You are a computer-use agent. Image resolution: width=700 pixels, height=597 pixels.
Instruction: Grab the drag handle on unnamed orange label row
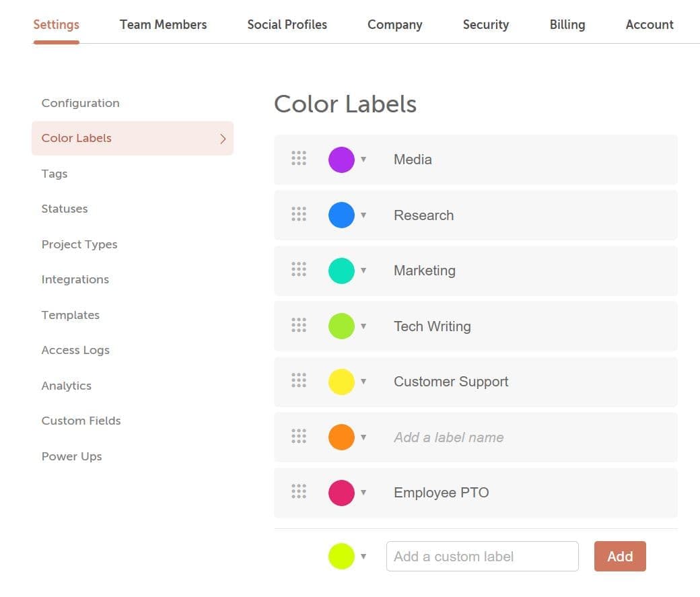coord(299,436)
